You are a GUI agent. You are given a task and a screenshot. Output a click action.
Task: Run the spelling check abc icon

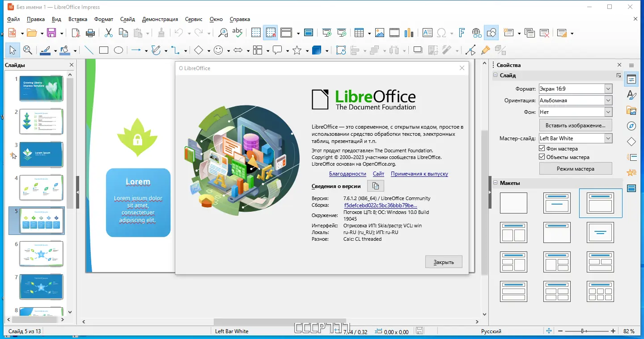[237, 33]
